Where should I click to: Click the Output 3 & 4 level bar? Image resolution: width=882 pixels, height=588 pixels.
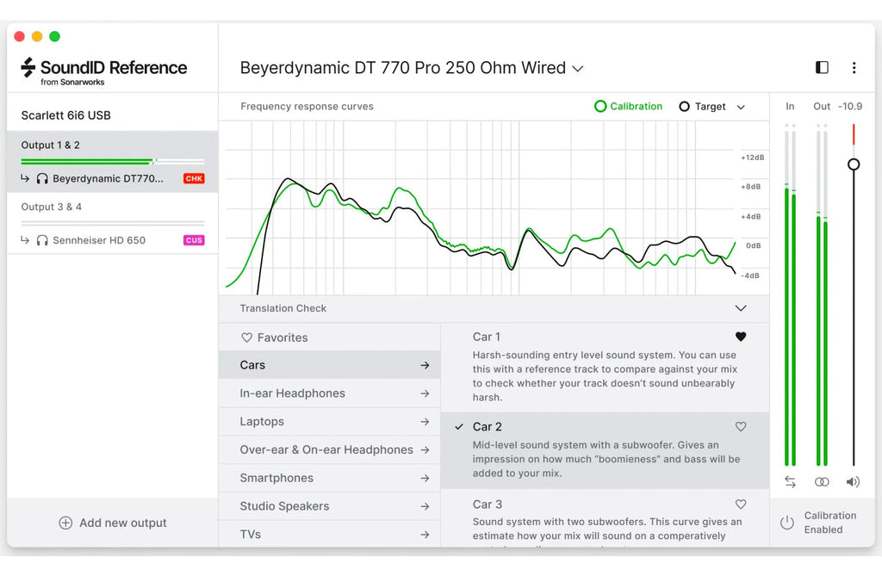tap(113, 223)
